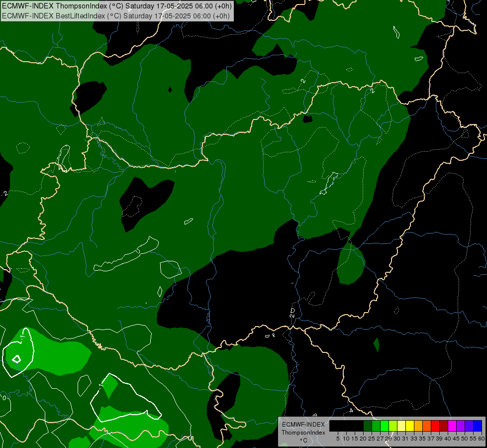This screenshot has width=487, height=448.
Task: Click the pale yellow 30–31 legend swatch
Action: coord(401,426)
